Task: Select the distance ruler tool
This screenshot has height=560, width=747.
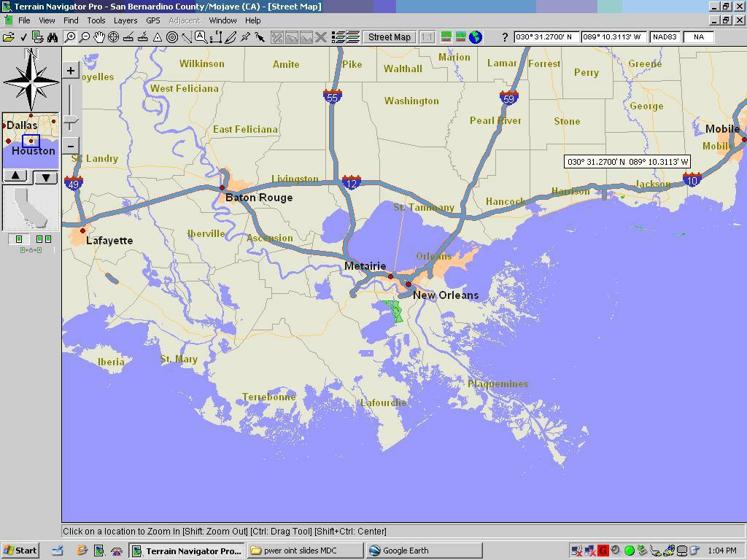Action: pos(128,37)
